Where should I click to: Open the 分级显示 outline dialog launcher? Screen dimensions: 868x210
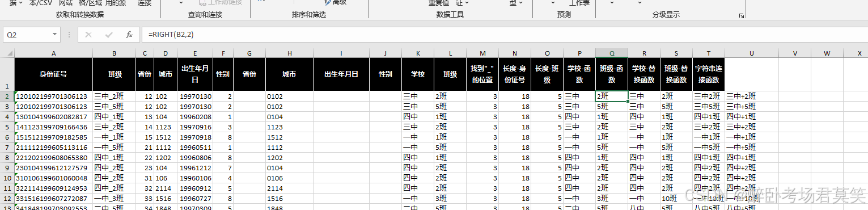pyautogui.click(x=741, y=16)
